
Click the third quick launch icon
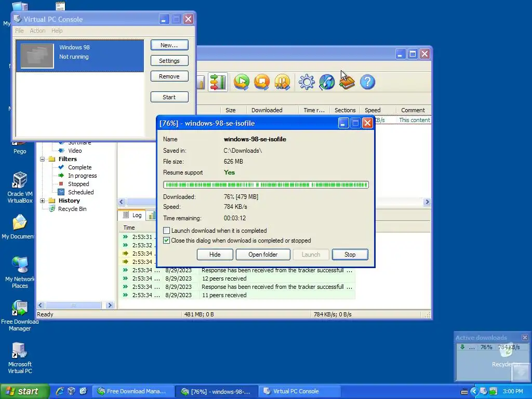tap(83, 391)
